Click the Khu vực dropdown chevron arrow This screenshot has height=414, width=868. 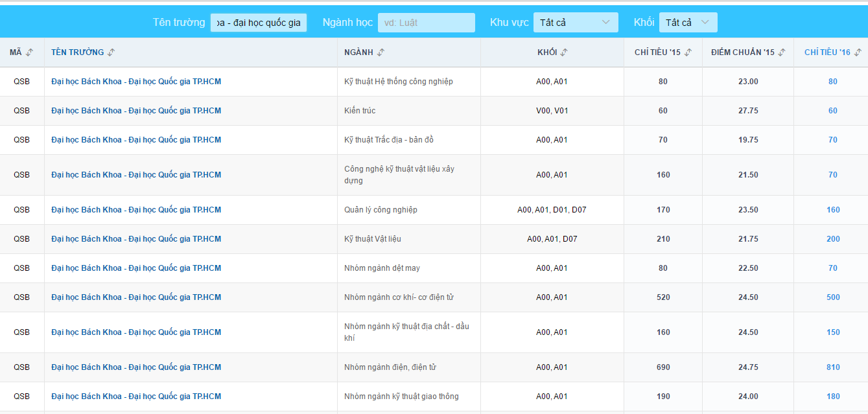pos(606,23)
